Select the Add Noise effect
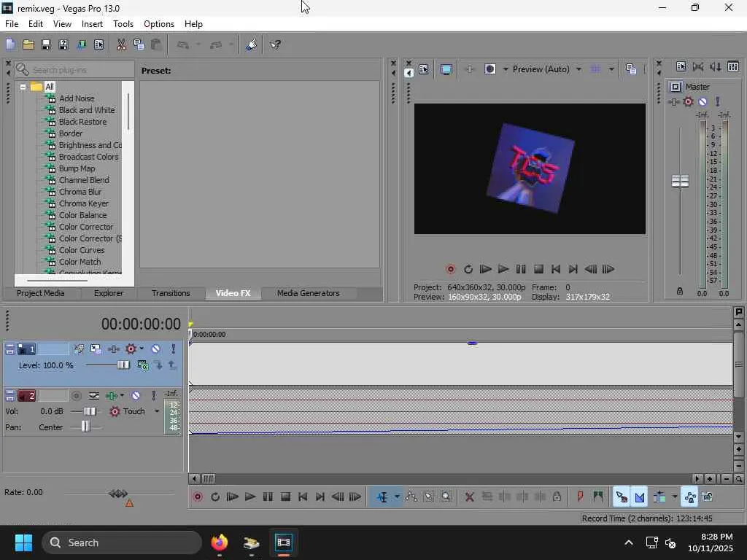Screen dimensions: 747x560 click(x=76, y=98)
